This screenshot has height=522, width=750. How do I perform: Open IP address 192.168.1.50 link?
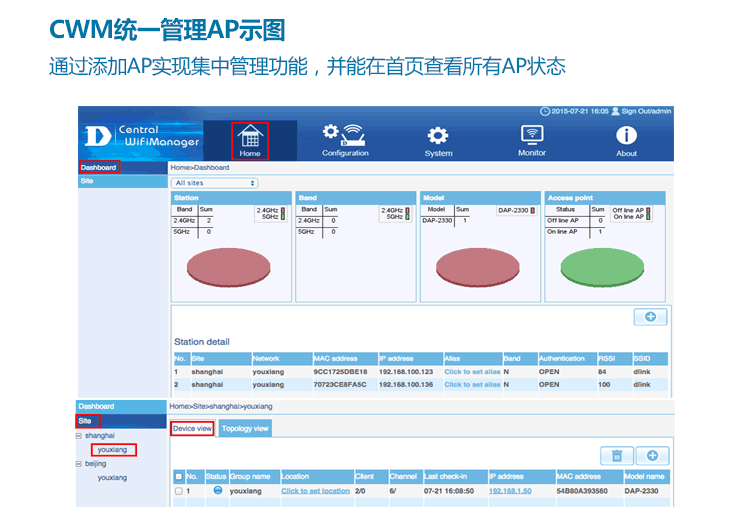510,491
